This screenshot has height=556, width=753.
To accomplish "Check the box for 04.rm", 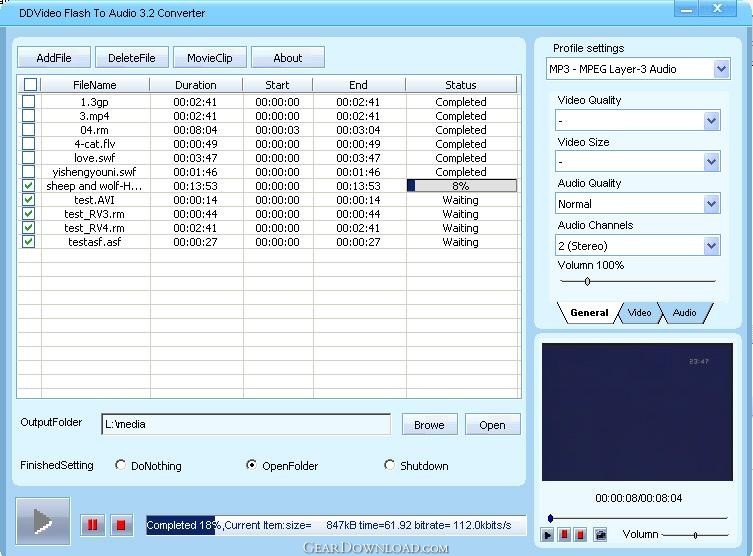I will tap(28, 129).
